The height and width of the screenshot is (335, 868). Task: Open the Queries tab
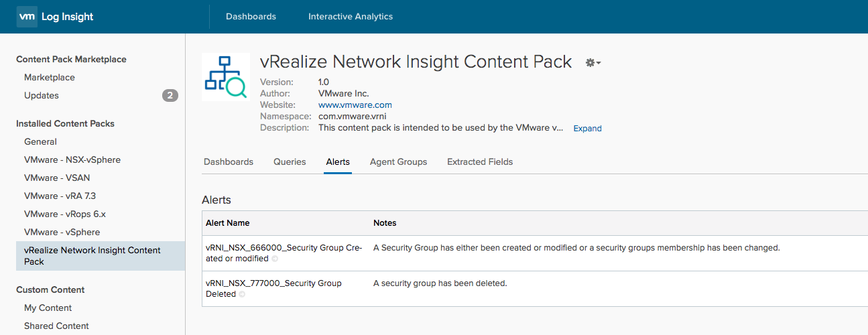(x=290, y=162)
